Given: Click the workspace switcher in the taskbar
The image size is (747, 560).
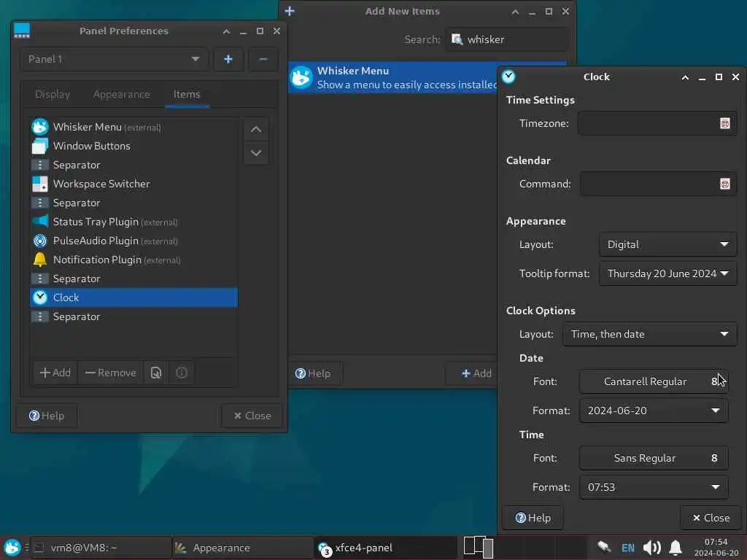Looking at the screenshot, I should point(479,547).
